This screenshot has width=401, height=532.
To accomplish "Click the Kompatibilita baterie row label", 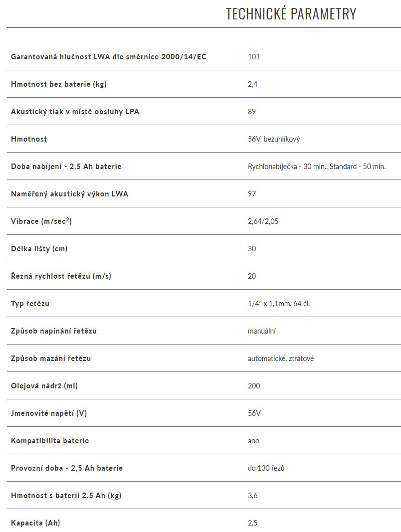I will coord(50,441).
